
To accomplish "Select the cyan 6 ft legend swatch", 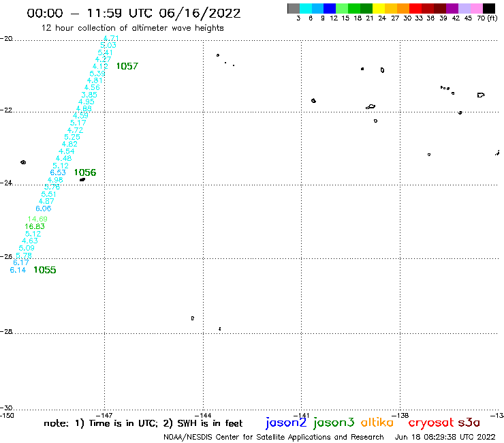I will click(305, 8).
